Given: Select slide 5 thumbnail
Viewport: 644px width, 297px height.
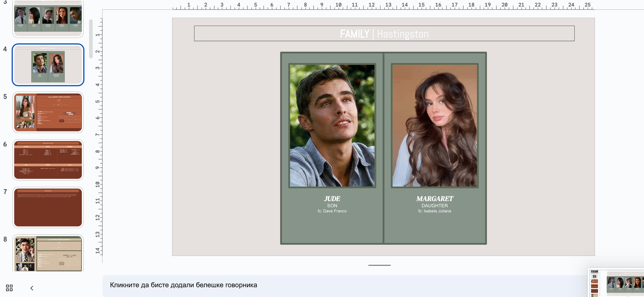Looking at the screenshot, I should pyautogui.click(x=48, y=112).
